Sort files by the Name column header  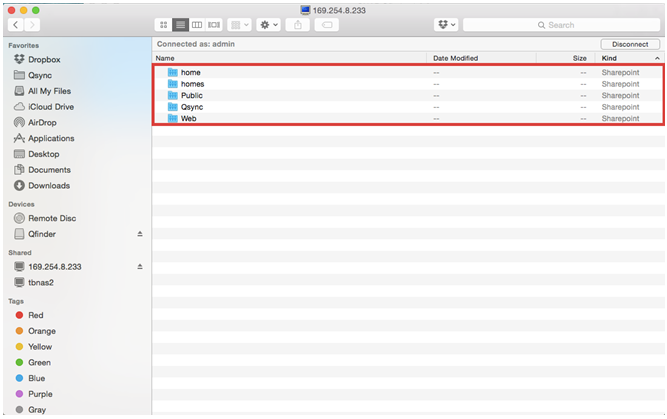(290, 59)
